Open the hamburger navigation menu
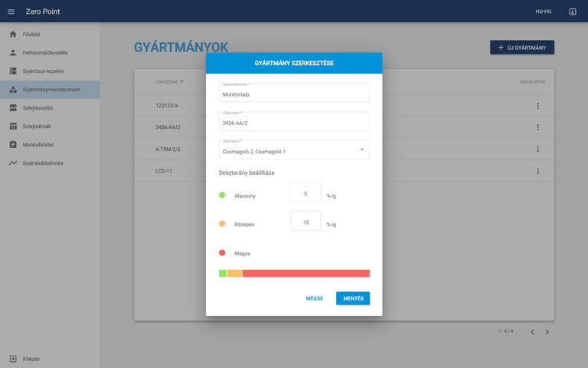 click(11, 11)
